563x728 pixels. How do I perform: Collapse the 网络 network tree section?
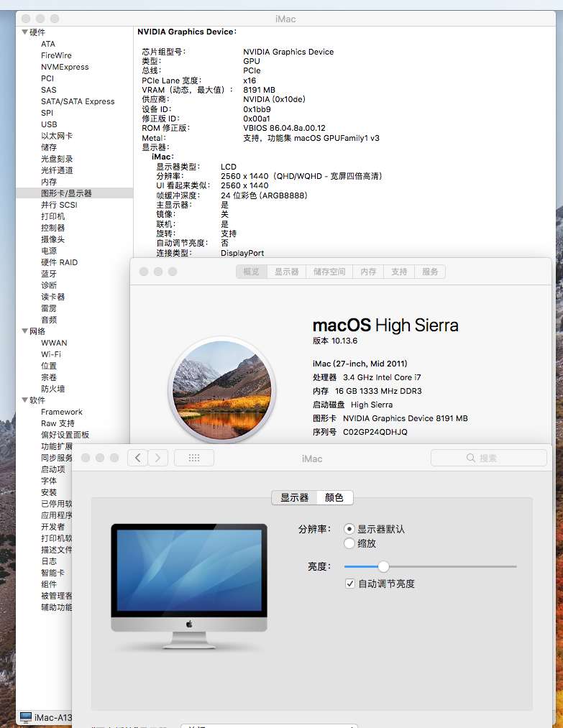pyautogui.click(x=24, y=331)
